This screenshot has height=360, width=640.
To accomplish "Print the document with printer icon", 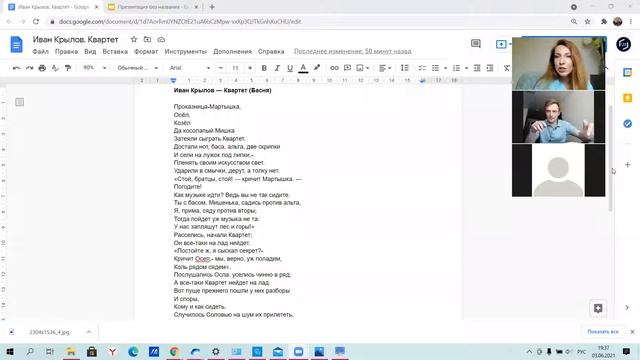I will click(42, 68).
